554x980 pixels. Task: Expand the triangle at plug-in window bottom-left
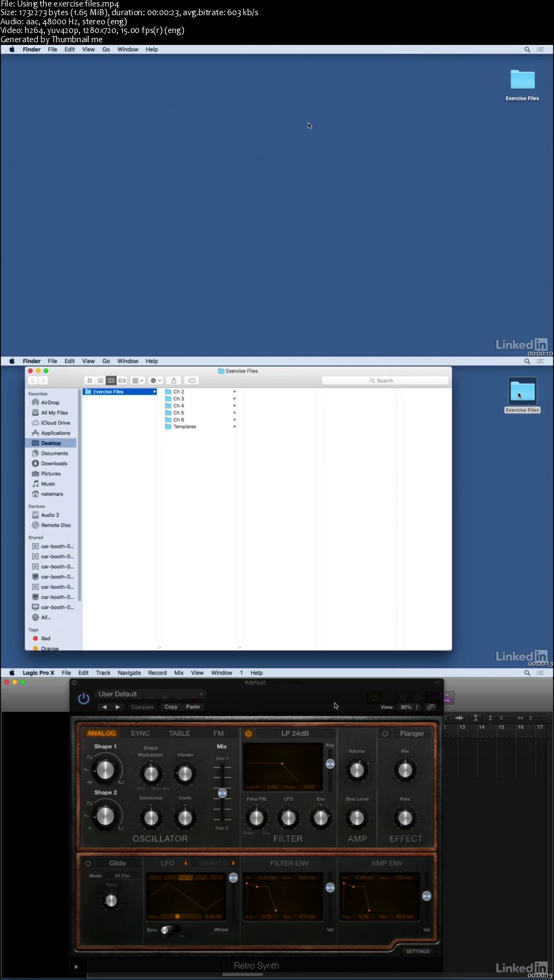[x=76, y=966]
